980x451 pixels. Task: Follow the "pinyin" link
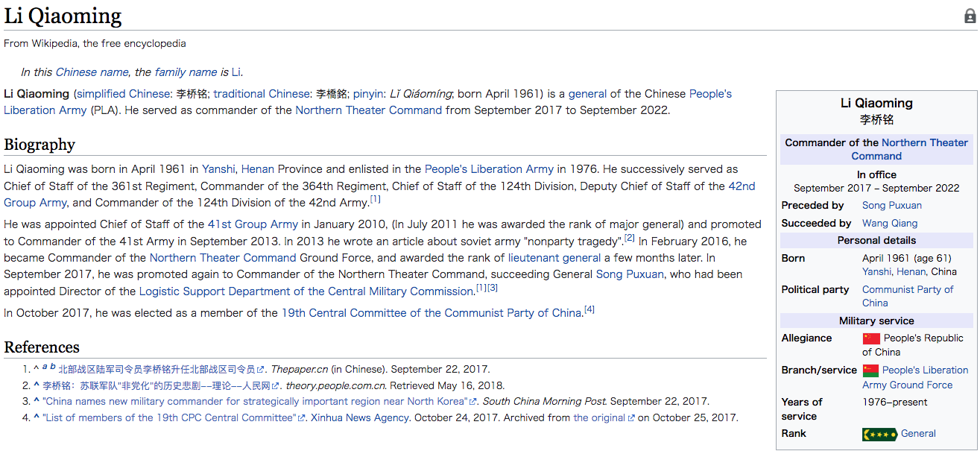coord(367,94)
